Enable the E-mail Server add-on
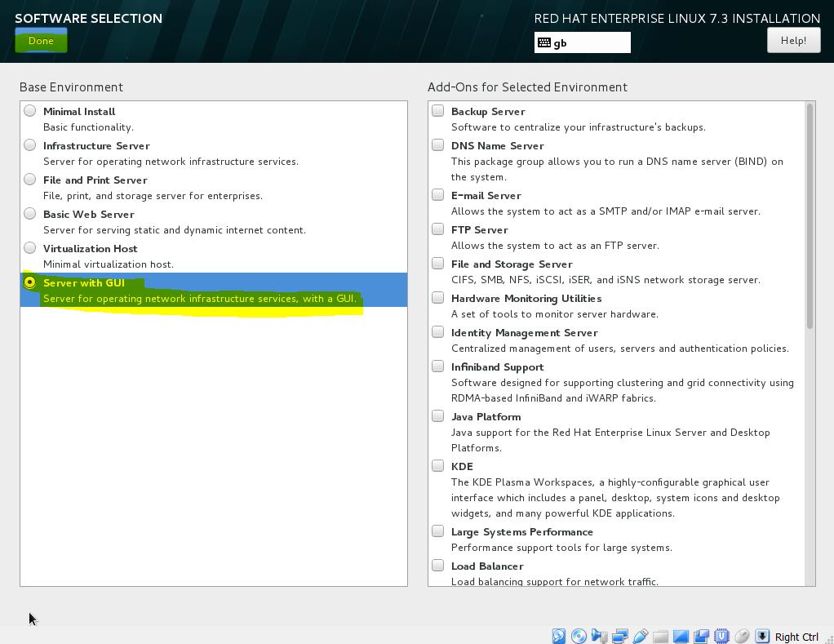 point(437,194)
